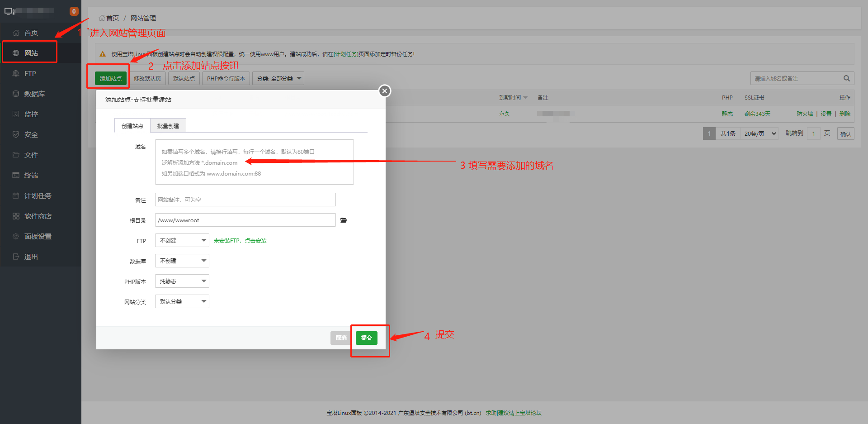Click the 计划任务 calendar icon
868x424 pixels.
coord(16,195)
